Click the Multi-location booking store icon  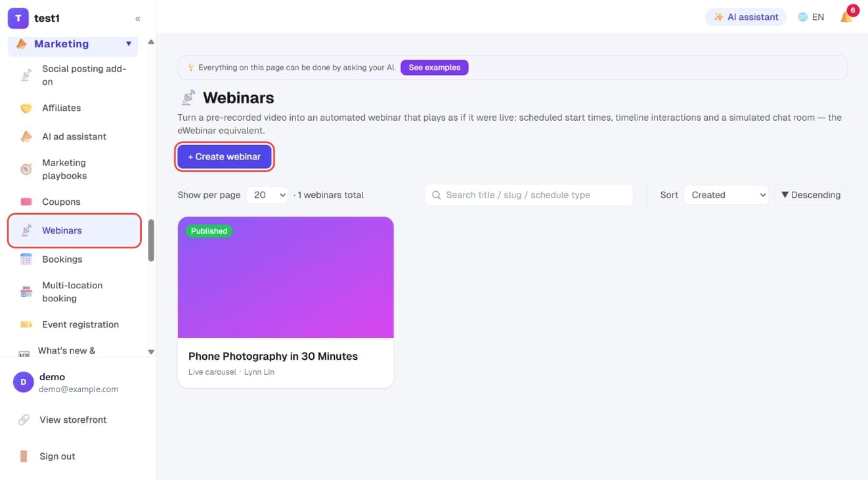pyautogui.click(x=26, y=292)
